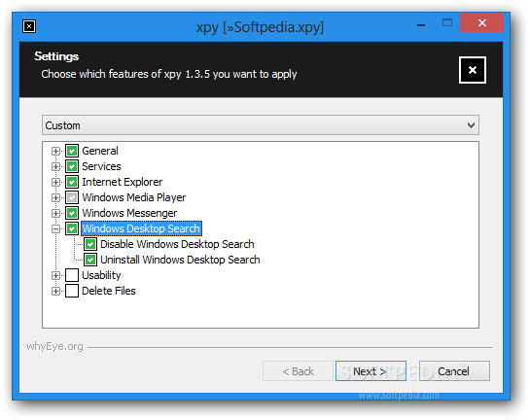This screenshot has width=530, height=420.
Task: Select the Services tree label
Action: pyautogui.click(x=101, y=166)
